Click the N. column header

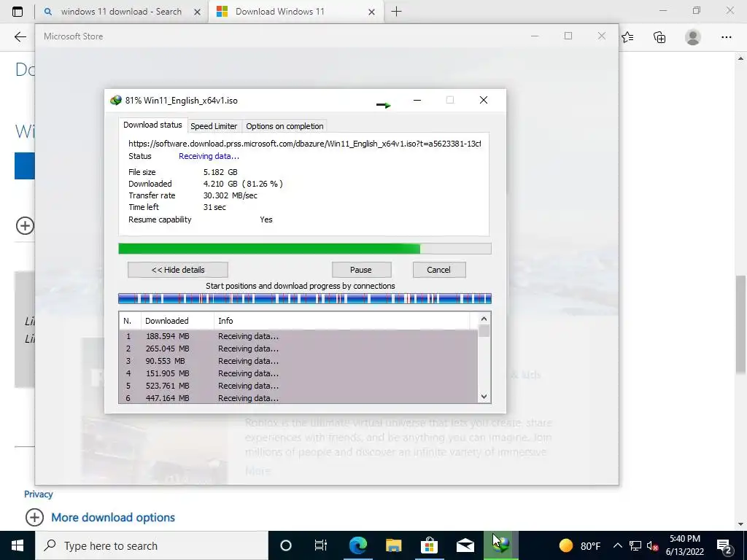pos(130,321)
